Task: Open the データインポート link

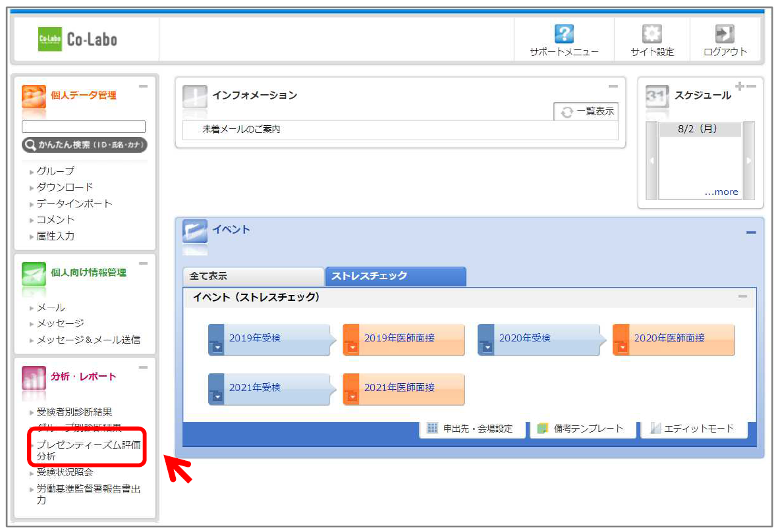Action: tap(74, 203)
